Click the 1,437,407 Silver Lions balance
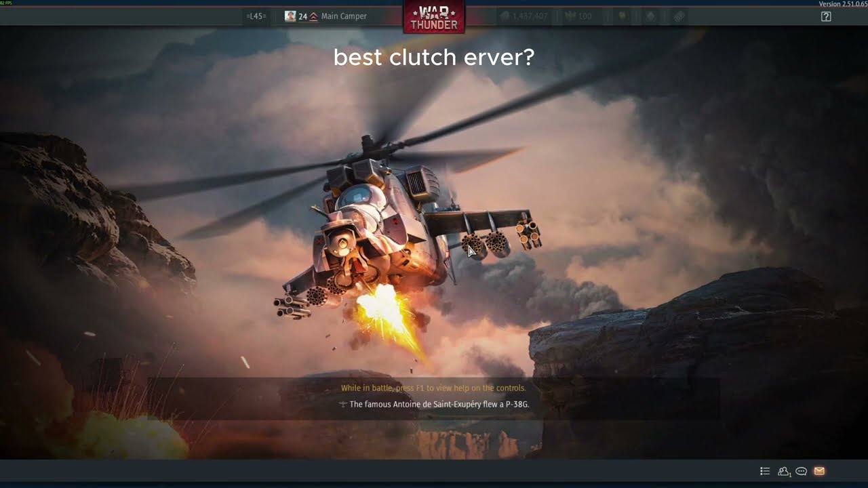 (x=524, y=16)
